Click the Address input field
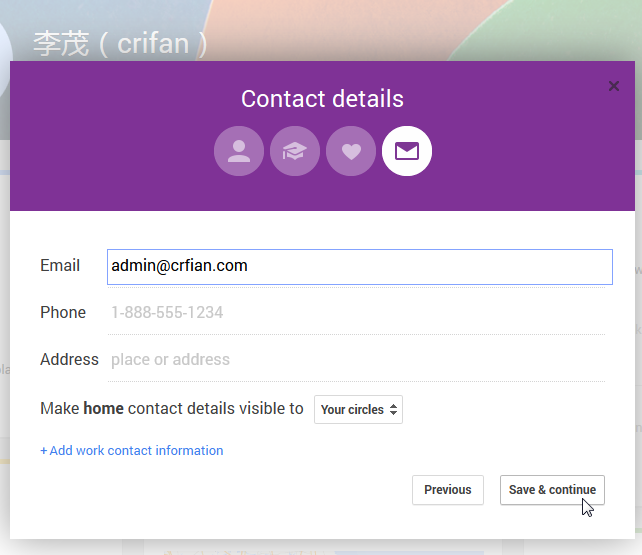 [x=356, y=360]
